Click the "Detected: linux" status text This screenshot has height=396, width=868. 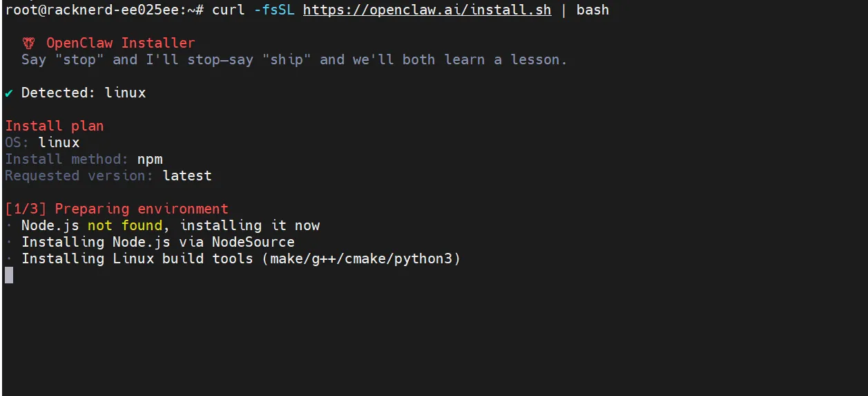(84, 93)
